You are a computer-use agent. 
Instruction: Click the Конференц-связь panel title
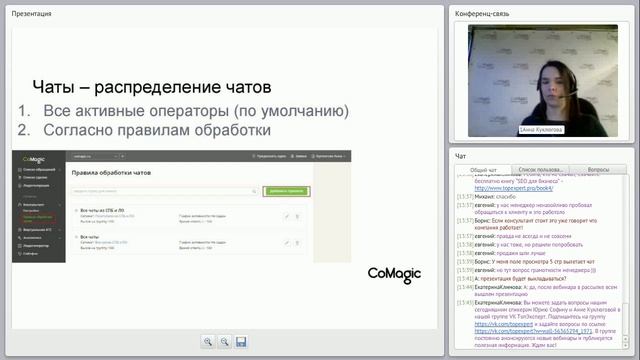tap(482, 13)
